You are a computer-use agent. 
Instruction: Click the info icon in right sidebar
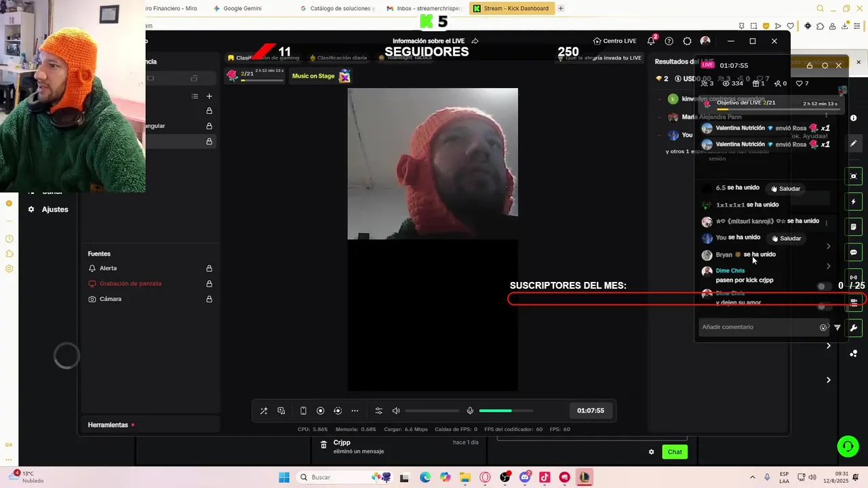(x=854, y=118)
